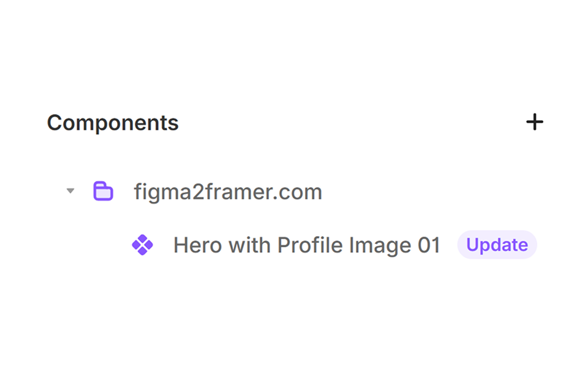Select the component diamond icon before Hero with Profile Image 01

coord(143,245)
